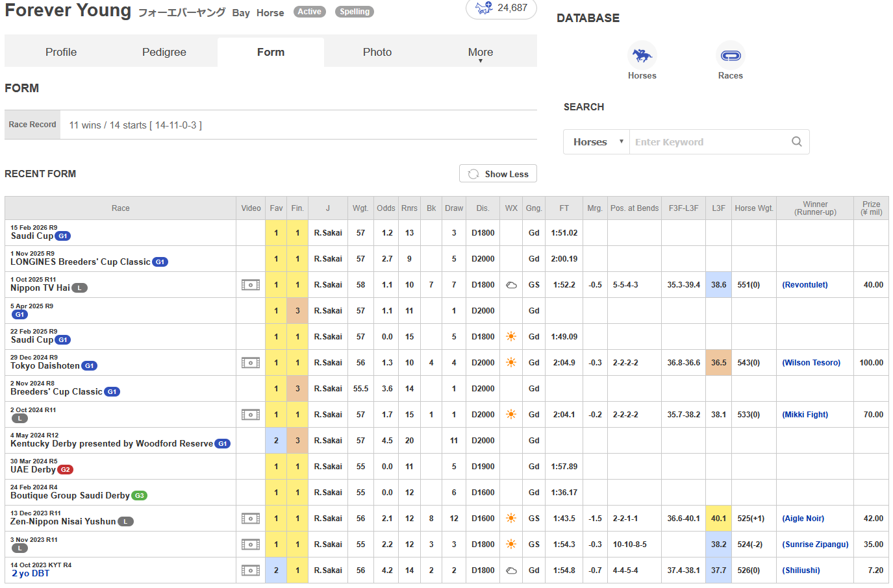The image size is (893, 588).
Task: Open the Horses database icon
Action: (642, 56)
